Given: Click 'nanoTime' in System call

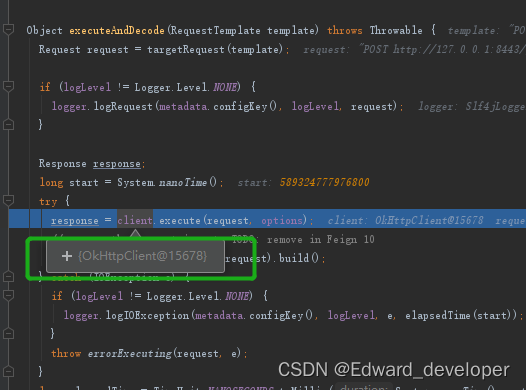Looking at the screenshot, I should pyautogui.click(x=183, y=182).
